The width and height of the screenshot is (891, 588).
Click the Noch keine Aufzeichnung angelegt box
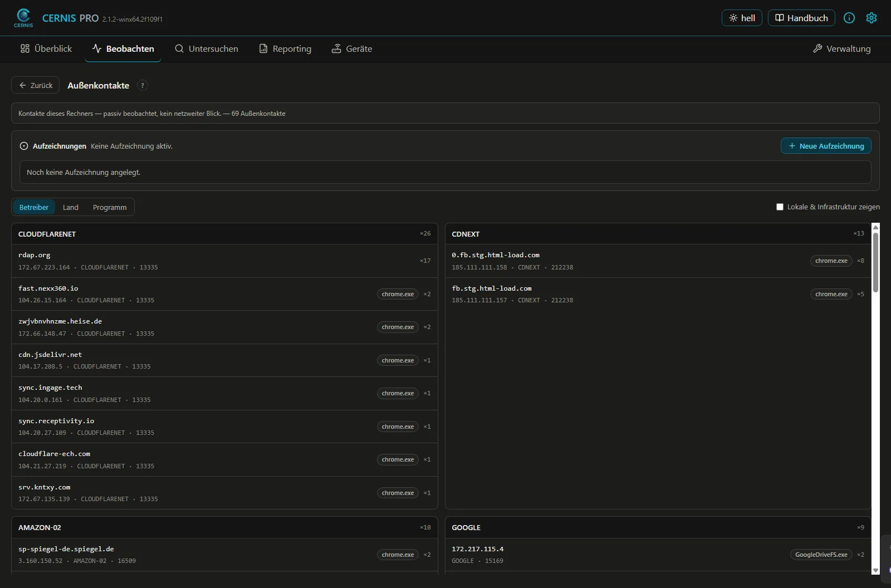point(445,172)
